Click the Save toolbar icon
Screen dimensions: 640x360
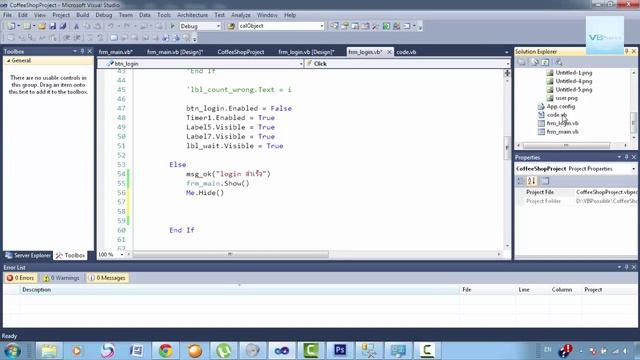click(53, 26)
